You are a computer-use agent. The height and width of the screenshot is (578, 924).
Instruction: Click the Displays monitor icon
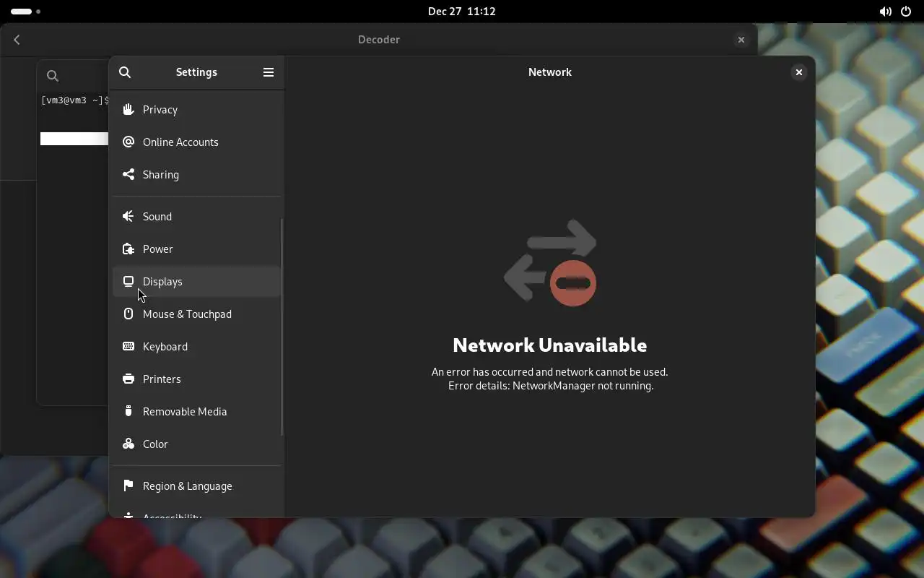(128, 281)
